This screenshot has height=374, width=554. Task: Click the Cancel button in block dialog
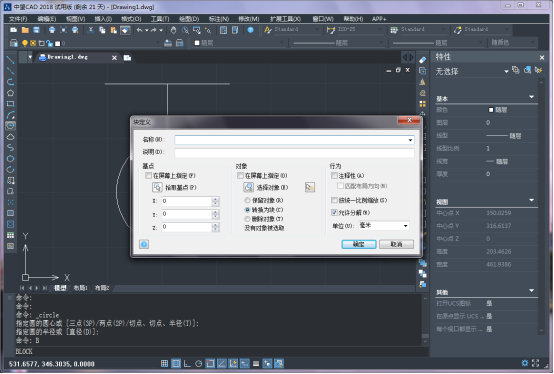pos(396,244)
